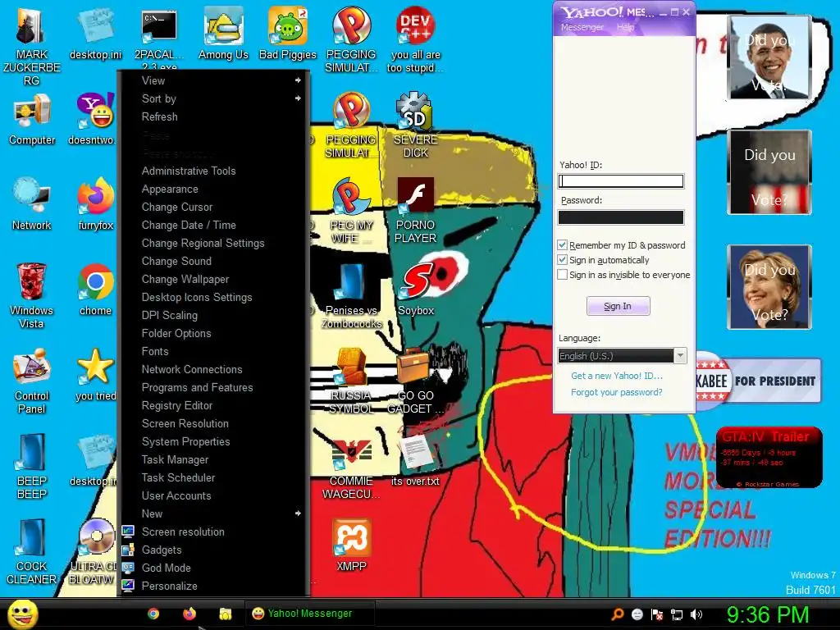840x630 pixels.
Task: Click the GTA:IV Trailer countdown gadget
Action: point(769,457)
